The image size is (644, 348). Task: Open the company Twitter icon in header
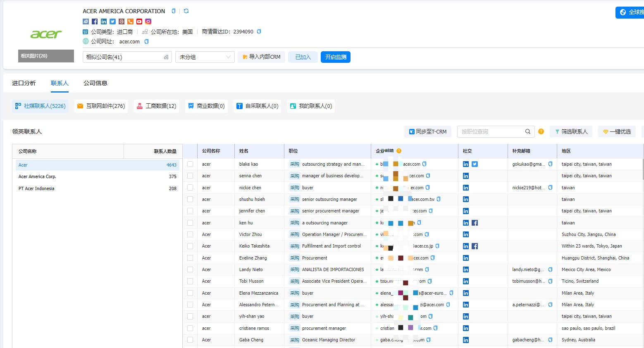[112, 21]
